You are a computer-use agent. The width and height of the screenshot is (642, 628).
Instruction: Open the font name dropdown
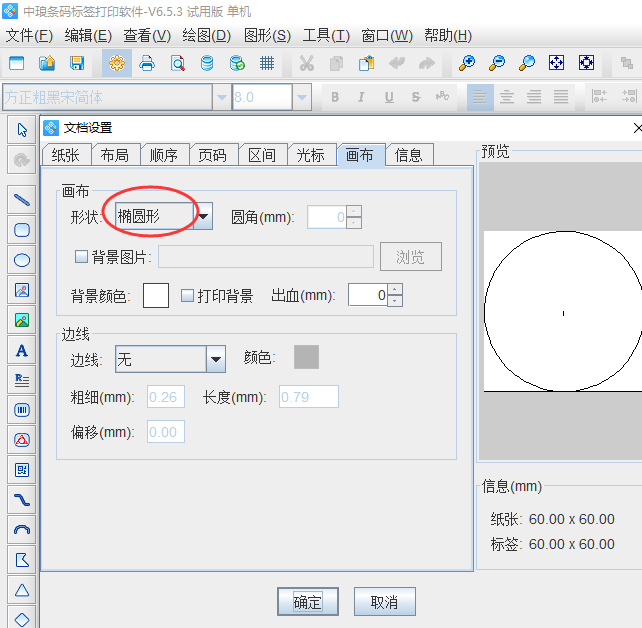pos(221,98)
